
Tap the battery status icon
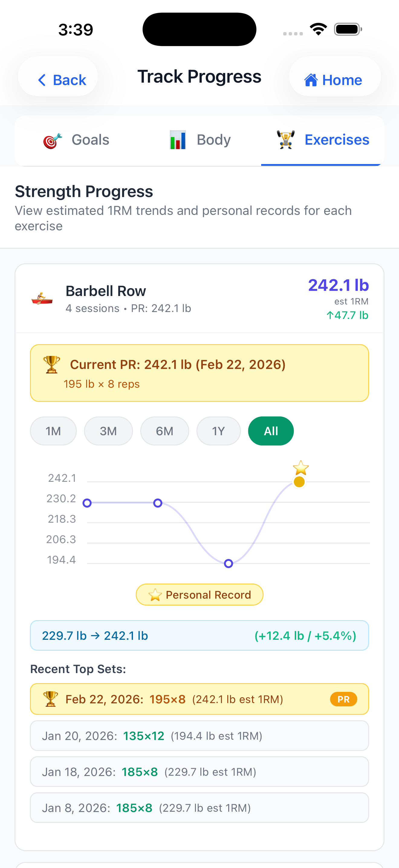pos(348,29)
